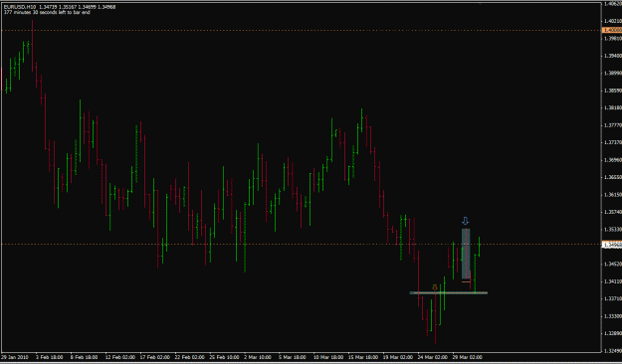Select the grey rectangle object on chart
The width and height of the screenshot is (622, 364).
click(466, 254)
